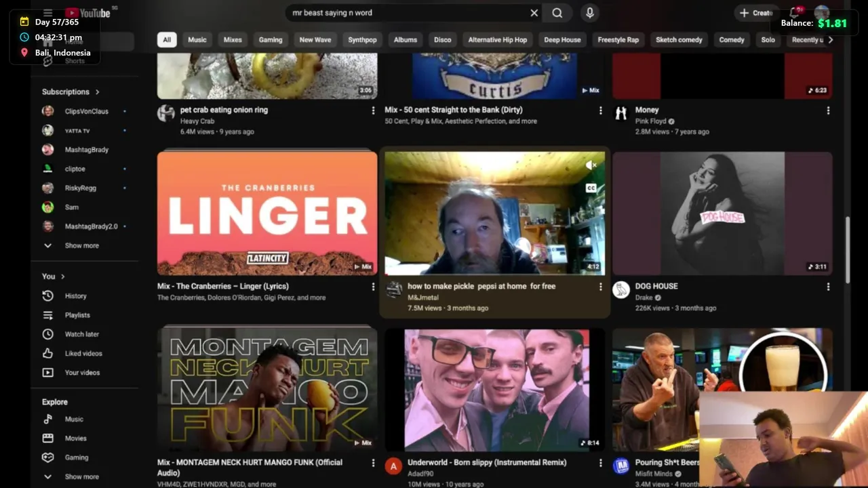Open 'pet crab eating onion ring' title

click(224, 110)
